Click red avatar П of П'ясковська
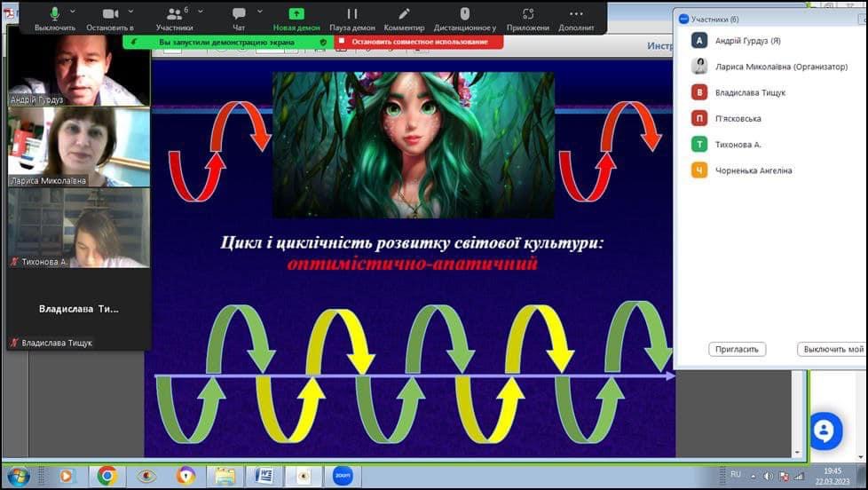The height and width of the screenshot is (490, 868). point(699,118)
